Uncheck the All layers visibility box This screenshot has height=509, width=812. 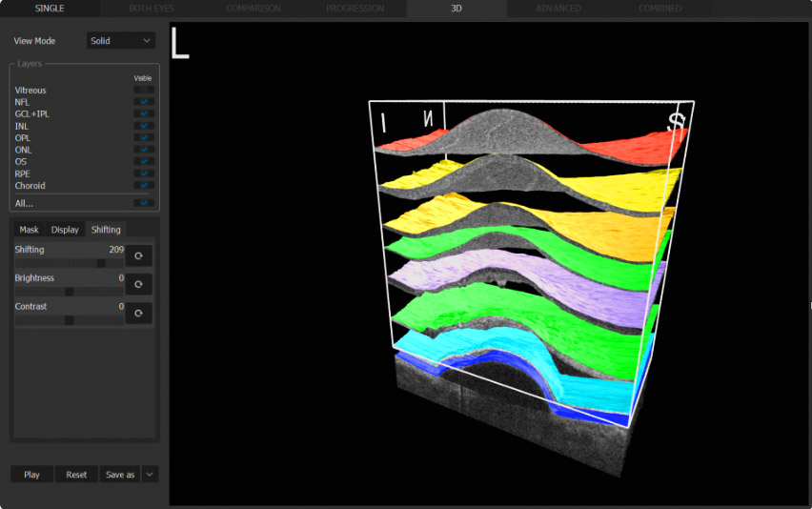tap(144, 203)
